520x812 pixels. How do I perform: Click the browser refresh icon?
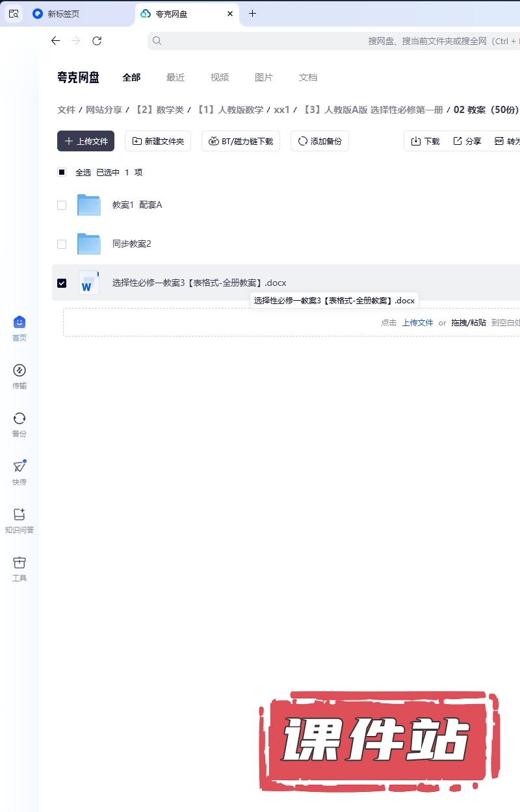coord(97,41)
